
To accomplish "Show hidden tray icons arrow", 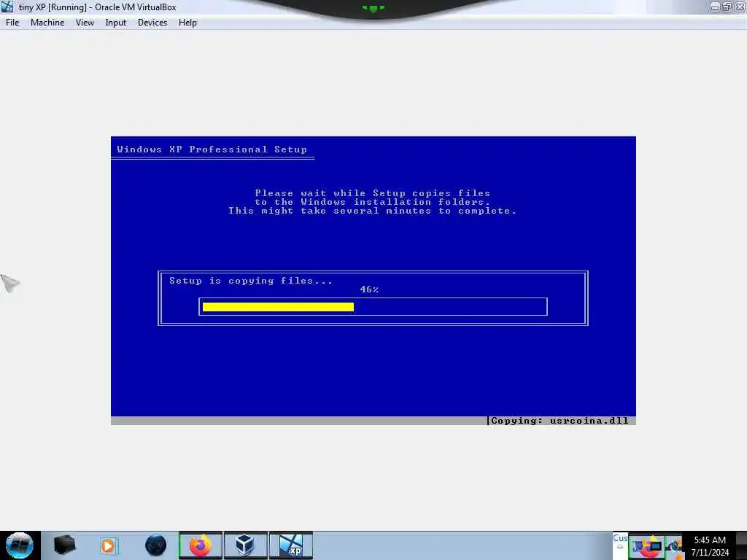I will pyautogui.click(x=620, y=545).
